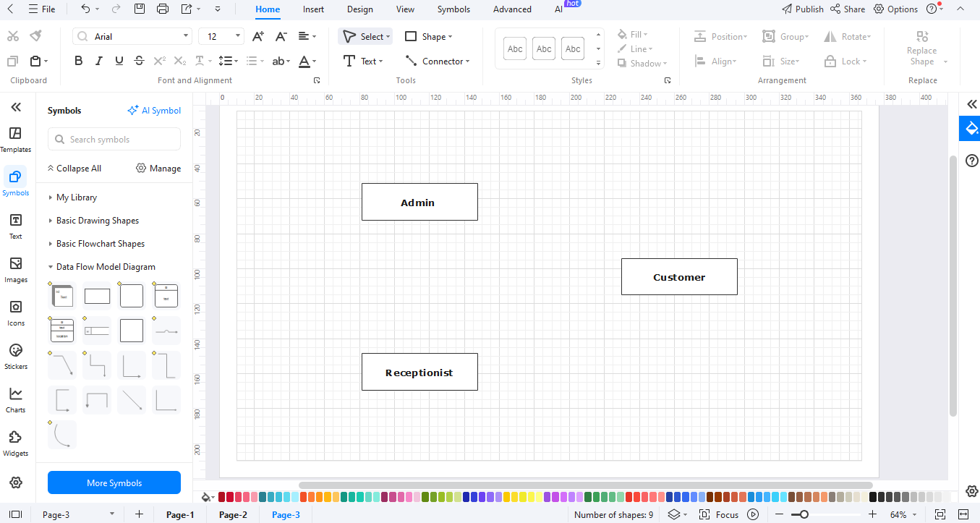The width and height of the screenshot is (980, 523).
Task: Select the Format Painter brush icon
Action: (x=35, y=36)
